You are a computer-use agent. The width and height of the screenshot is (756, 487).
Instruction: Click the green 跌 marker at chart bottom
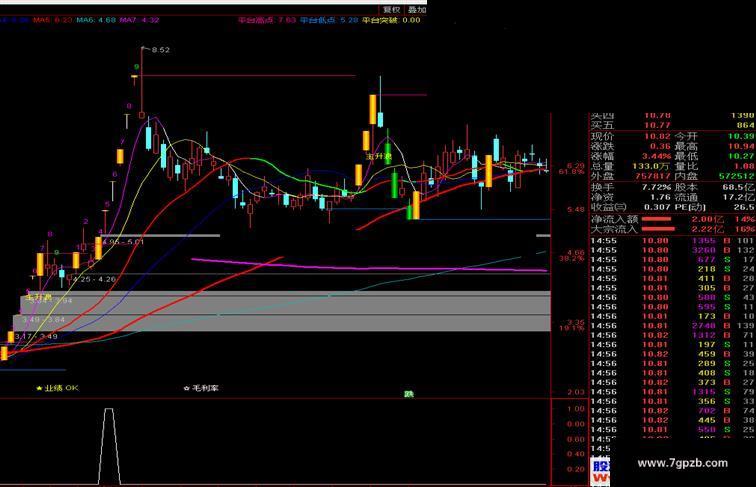(x=409, y=394)
